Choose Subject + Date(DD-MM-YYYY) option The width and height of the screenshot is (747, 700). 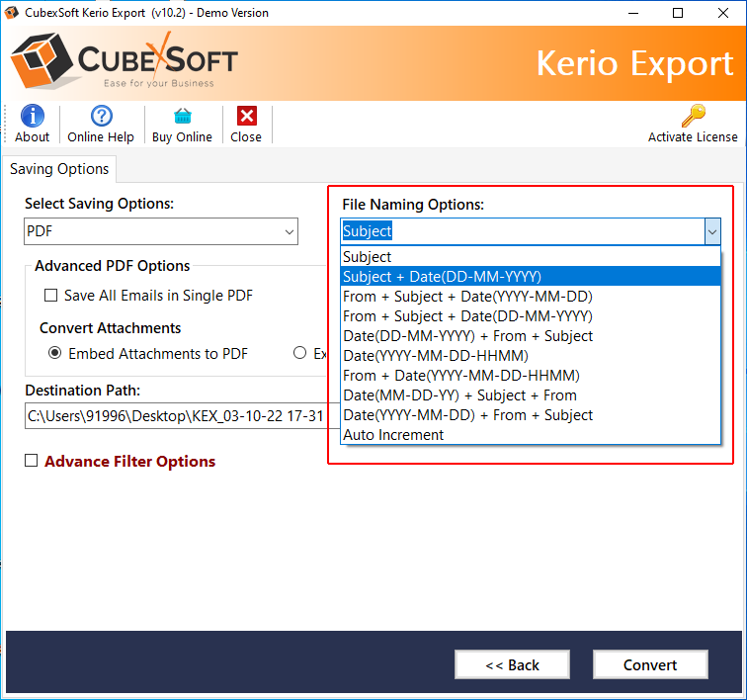pyautogui.click(x=531, y=277)
